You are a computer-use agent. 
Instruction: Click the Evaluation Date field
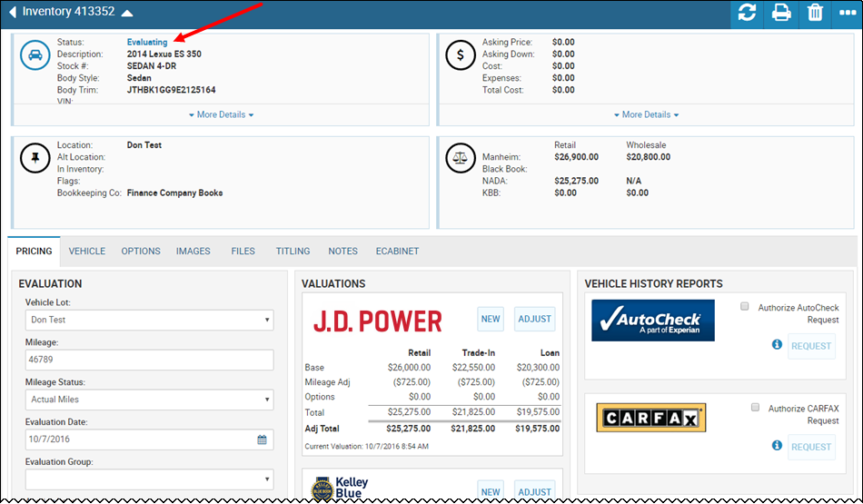149,440
